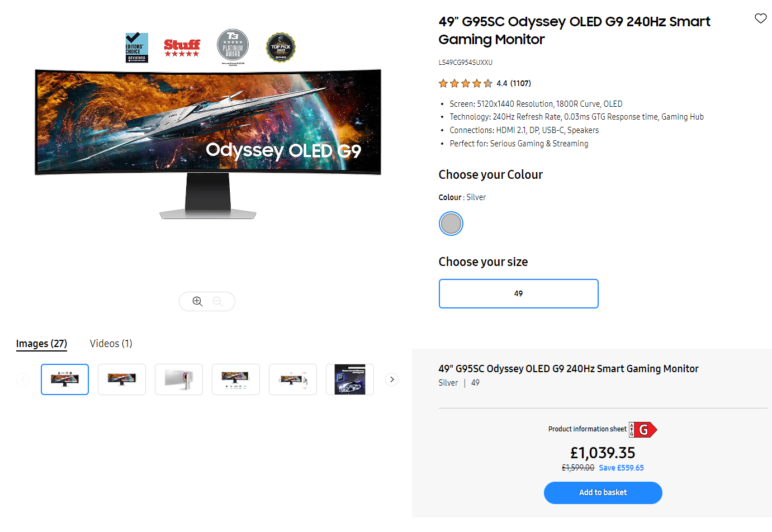Open the Product information sheet link
The width and height of the screenshot is (772, 532).
[x=588, y=429]
